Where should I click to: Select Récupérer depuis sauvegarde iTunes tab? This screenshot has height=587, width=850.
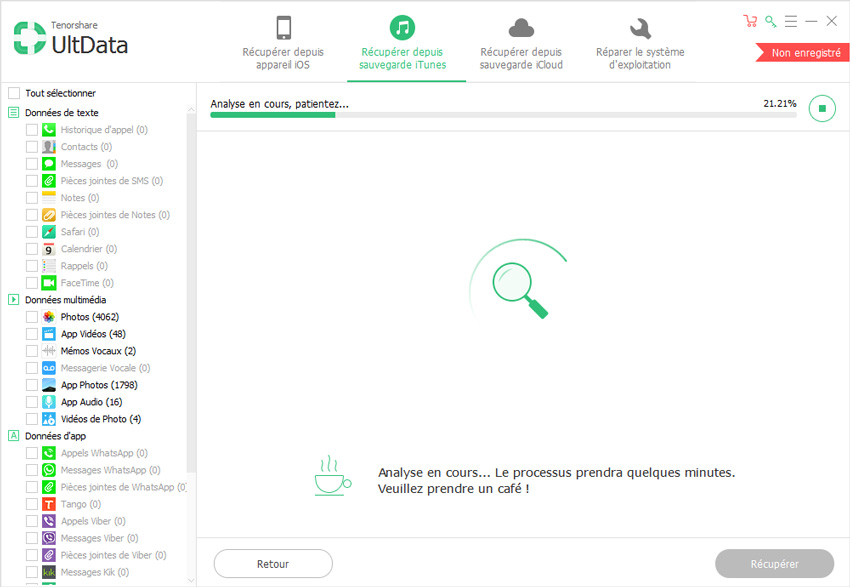pos(403,43)
